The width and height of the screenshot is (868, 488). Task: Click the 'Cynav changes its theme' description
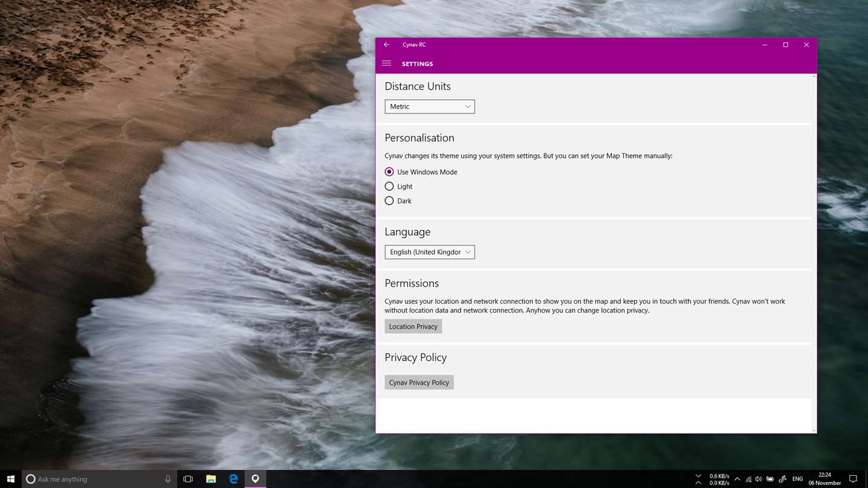[529, 155]
